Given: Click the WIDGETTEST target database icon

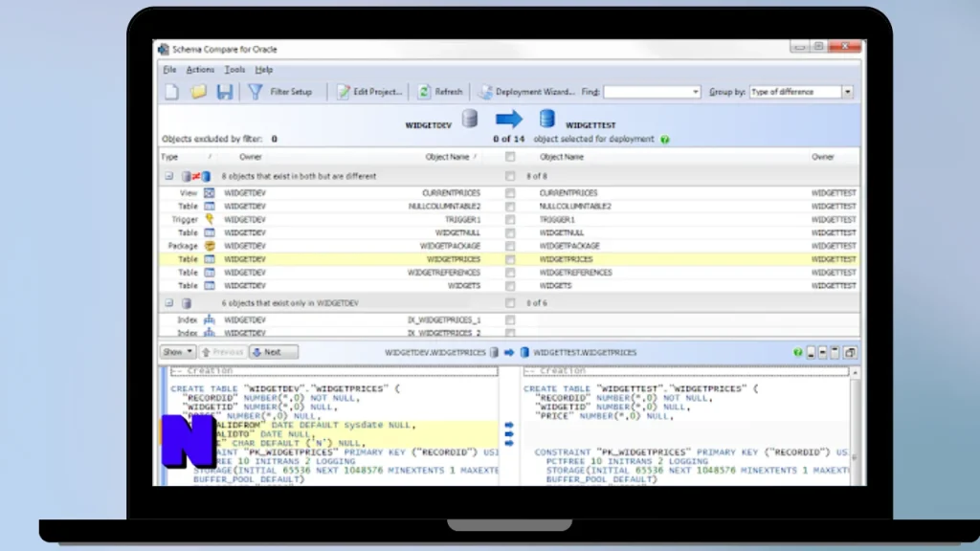Looking at the screenshot, I should (546, 118).
